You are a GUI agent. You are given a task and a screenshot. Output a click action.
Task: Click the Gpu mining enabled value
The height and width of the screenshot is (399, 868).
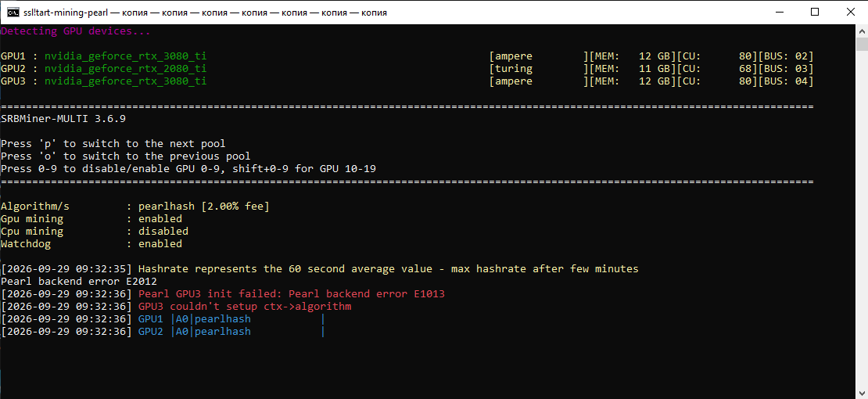tap(160, 219)
